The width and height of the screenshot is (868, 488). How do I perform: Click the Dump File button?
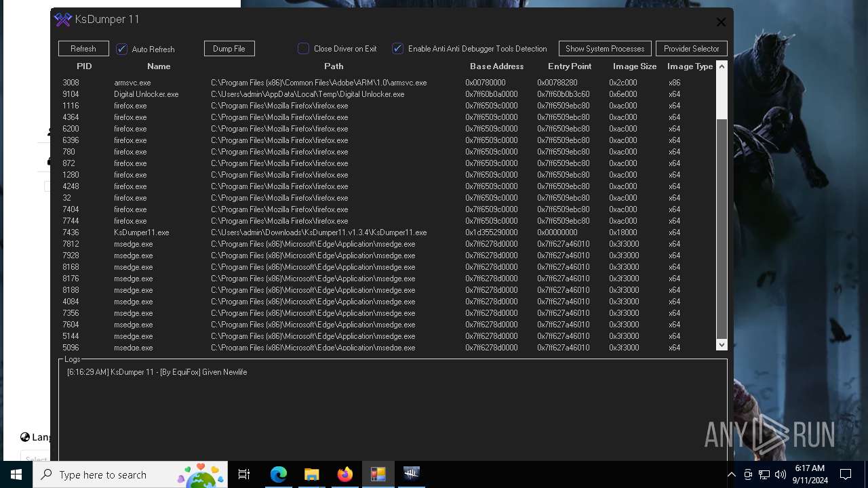click(x=229, y=49)
